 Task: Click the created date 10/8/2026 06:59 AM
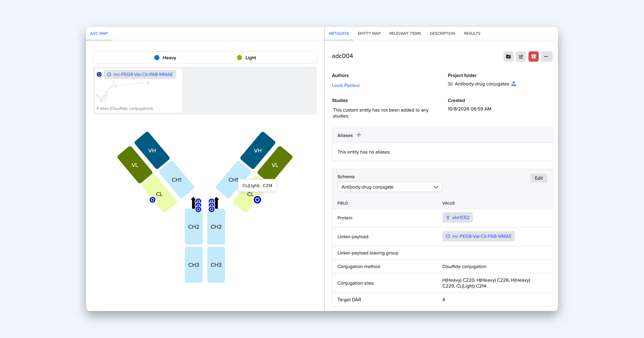(x=469, y=109)
